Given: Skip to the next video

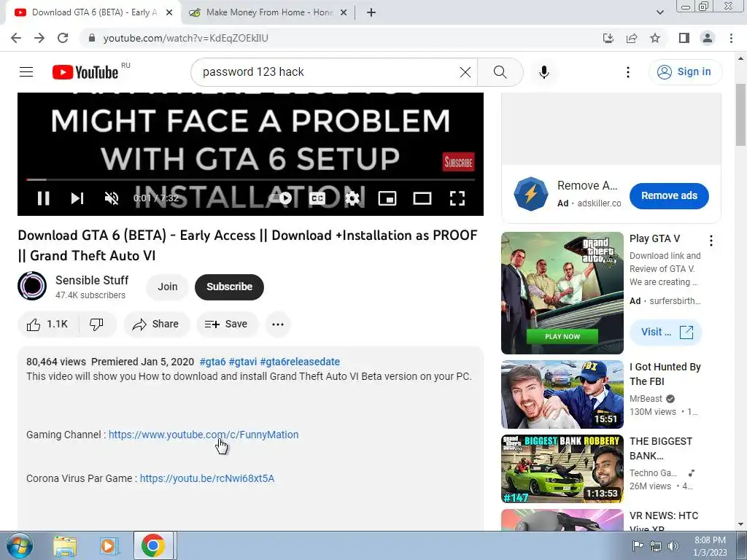Looking at the screenshot, I should [77, 198].
